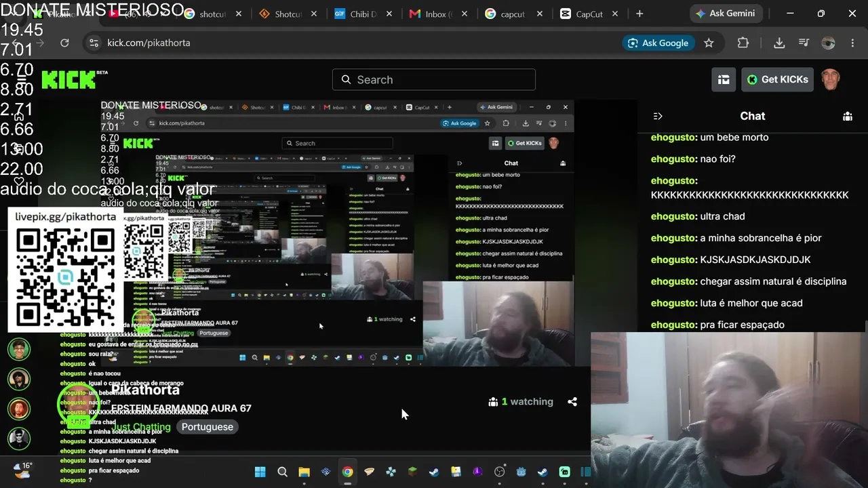This screenshot has height=488, width=868.
Task: Click the 'Chat' panel heading
Action: 753,116
